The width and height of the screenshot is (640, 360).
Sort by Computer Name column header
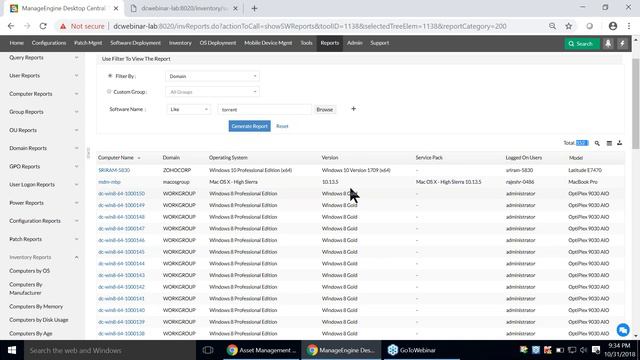[x=116, y=158]
